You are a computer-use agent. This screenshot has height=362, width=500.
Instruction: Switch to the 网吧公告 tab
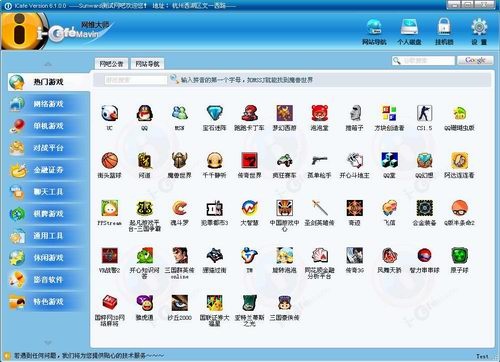click(111, 64)
